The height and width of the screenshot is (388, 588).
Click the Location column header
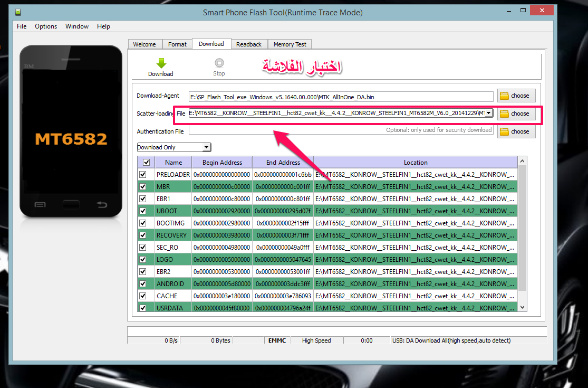(416, 163)
